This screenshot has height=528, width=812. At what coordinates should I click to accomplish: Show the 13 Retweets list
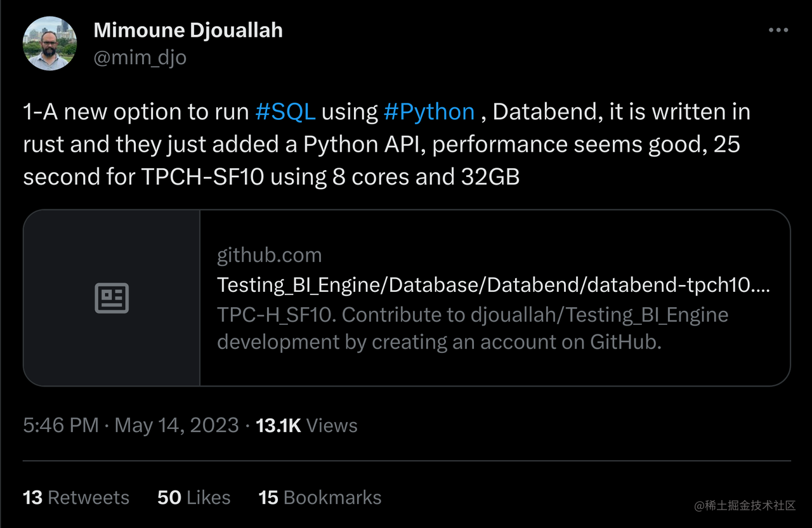coord(76,498)
